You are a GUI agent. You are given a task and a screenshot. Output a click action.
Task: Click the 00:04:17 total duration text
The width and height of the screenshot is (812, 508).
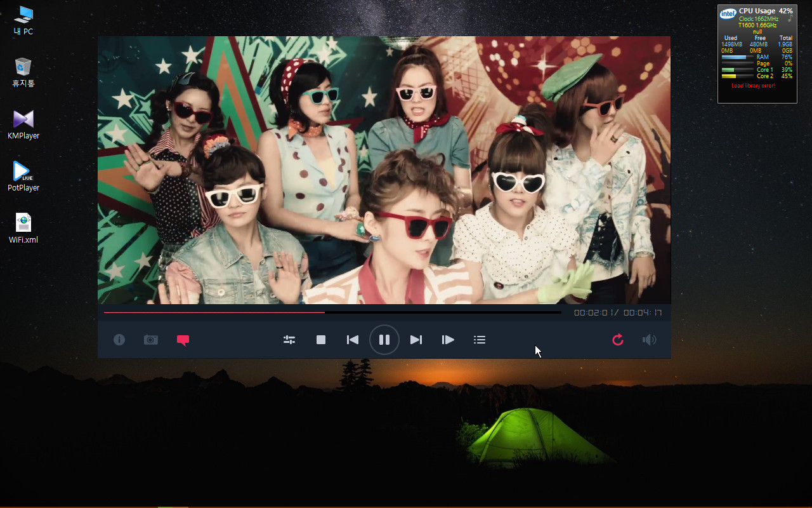tap(643, 313)
